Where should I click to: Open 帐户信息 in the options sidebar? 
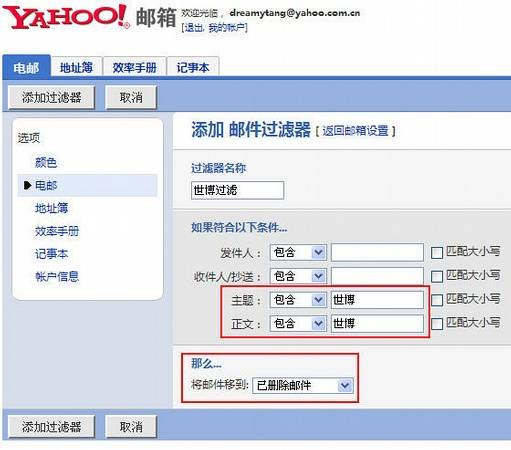[x=57, y=277]
